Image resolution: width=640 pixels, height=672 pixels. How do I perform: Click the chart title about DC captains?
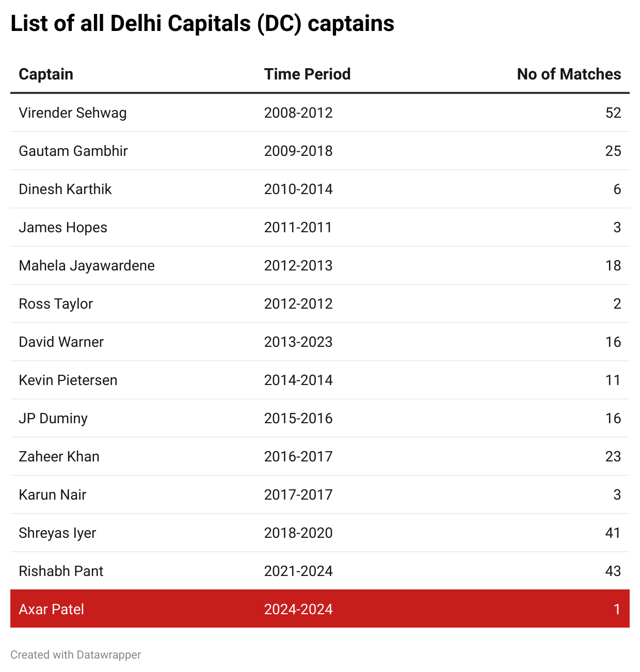pos(202,24)
